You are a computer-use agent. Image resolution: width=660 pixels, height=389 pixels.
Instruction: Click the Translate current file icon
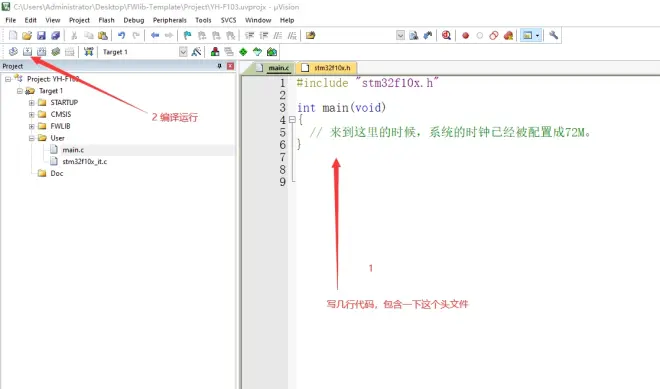pos(13,52)
